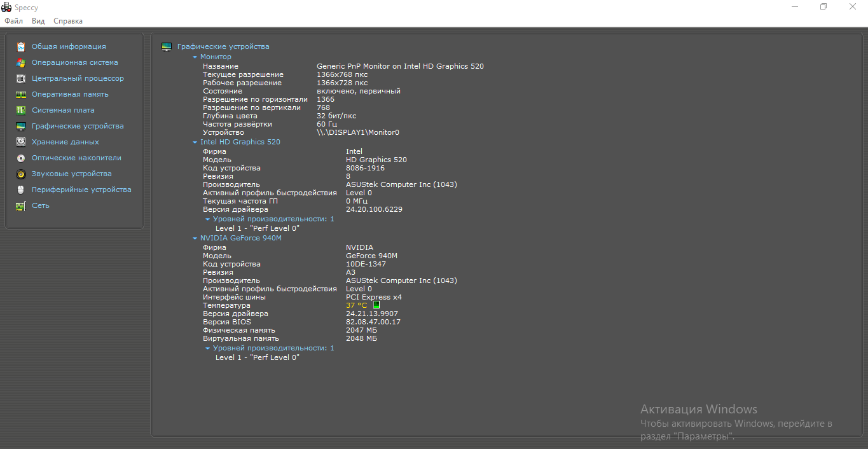Screen dimensions: 868x449
Task: Go to Периферийные устройства section
Action: coord(81,190)
